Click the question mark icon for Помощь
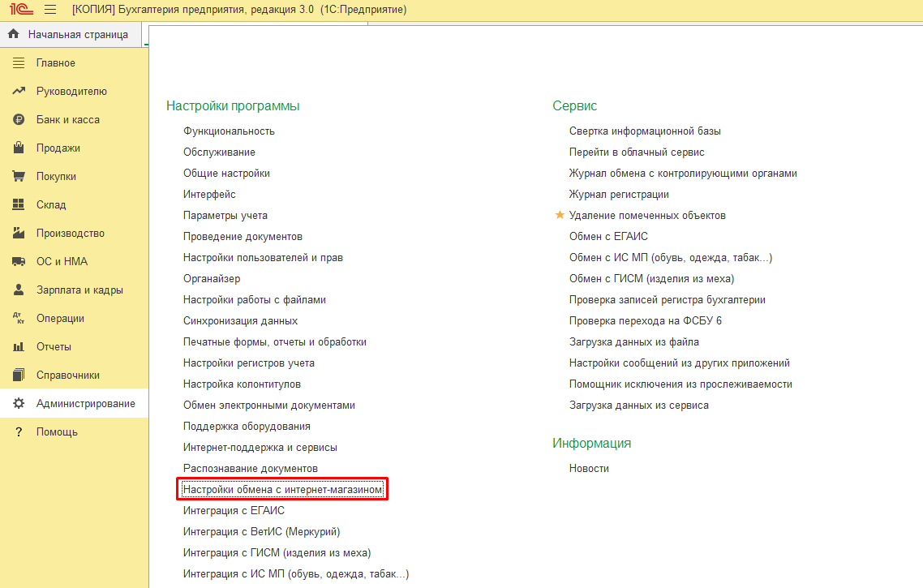This screenshot has width=923, height=588. [19, 432]
